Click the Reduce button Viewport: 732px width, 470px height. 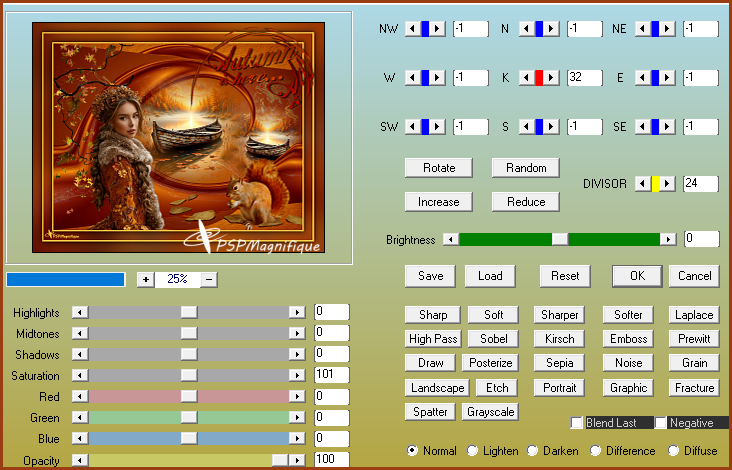click(x=526, y=202)
